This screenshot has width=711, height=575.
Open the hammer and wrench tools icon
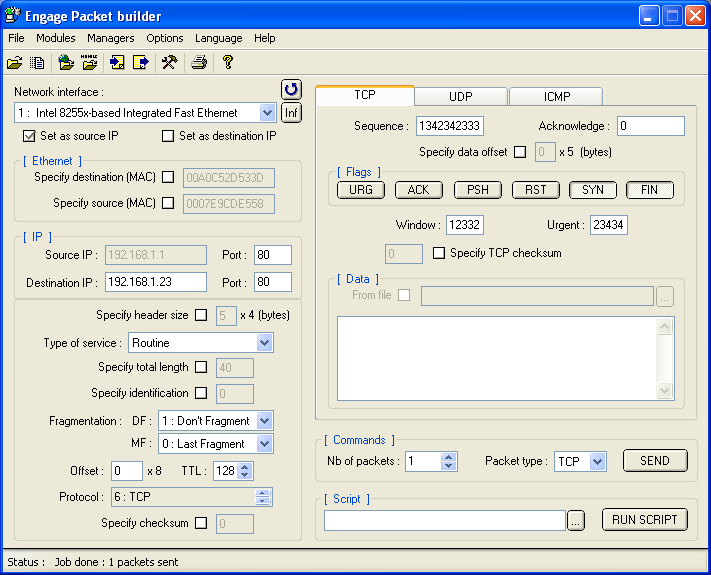pyautogui.click(x=170, y=62)
